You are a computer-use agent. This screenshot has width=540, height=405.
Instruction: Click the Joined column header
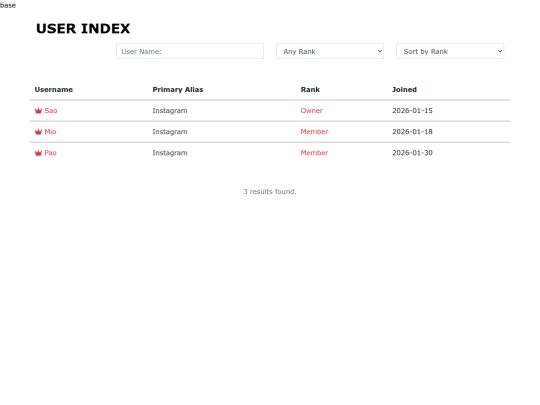(x=404, y=90)
